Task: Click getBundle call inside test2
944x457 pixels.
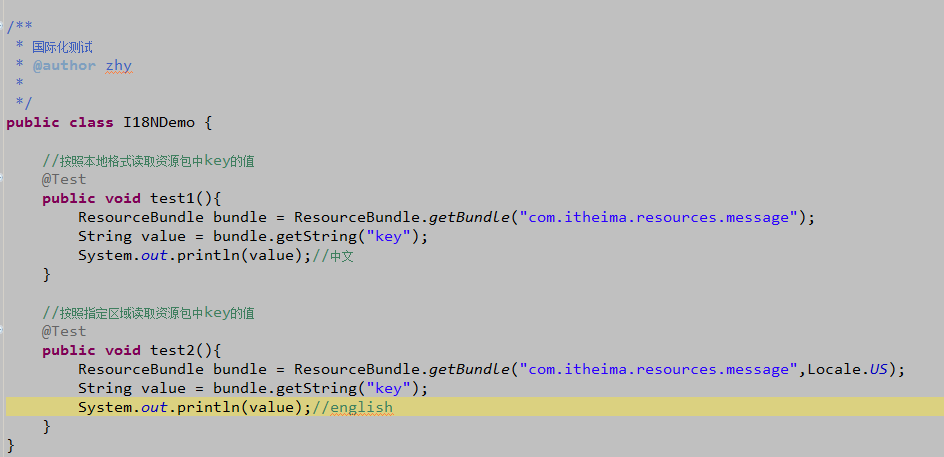Action: pyautogui.click(x=470, y=369)
